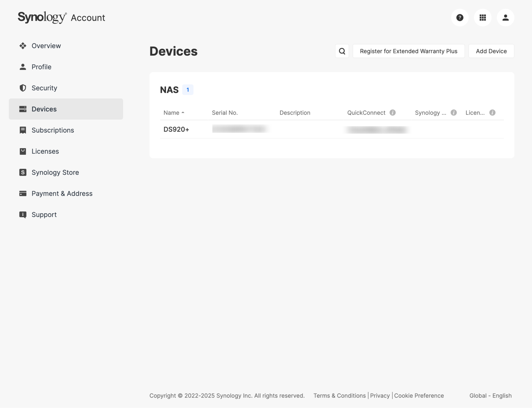Image resolution: width=532 pixels, height=408 pixels.
Task: Click the Add Device button
Action: click(x=491, y=51)
